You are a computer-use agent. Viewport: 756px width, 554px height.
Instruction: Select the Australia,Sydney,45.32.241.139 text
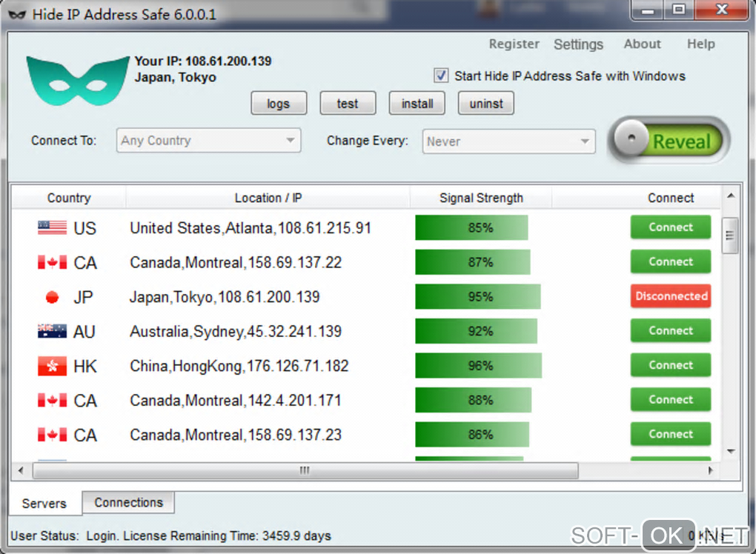click(236, 331)
